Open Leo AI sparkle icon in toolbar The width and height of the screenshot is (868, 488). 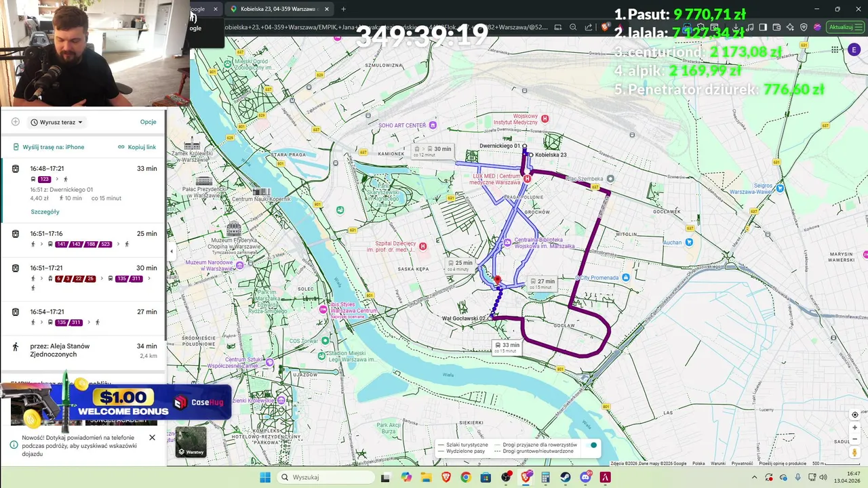[790, 27]
